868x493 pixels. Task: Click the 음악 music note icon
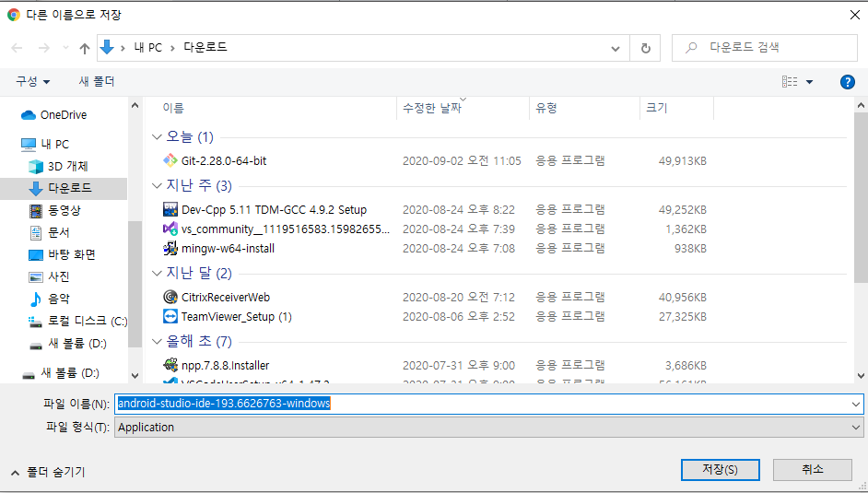(36, 299)
